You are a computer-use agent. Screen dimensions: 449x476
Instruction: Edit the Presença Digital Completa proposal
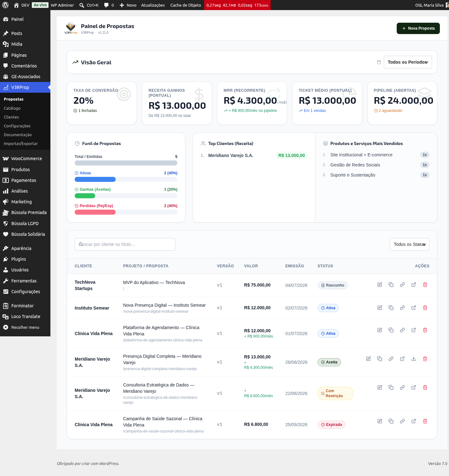click(x=368, y=359)
